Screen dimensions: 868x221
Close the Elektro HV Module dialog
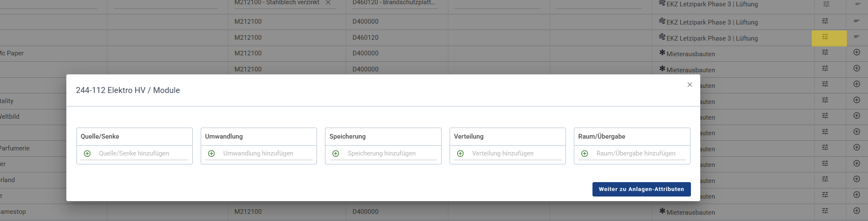click(x=690, y=85)
